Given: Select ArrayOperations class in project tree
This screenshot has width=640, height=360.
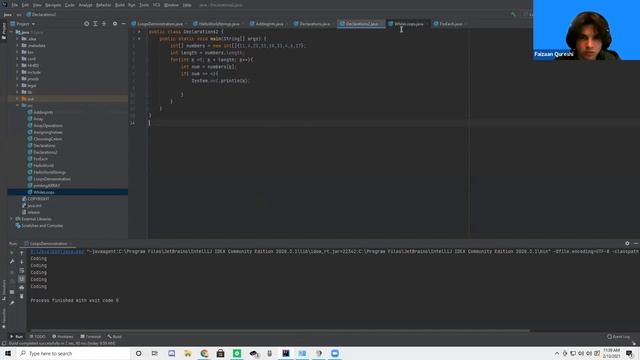Looking at the screenshot, I should pos(48,126).
